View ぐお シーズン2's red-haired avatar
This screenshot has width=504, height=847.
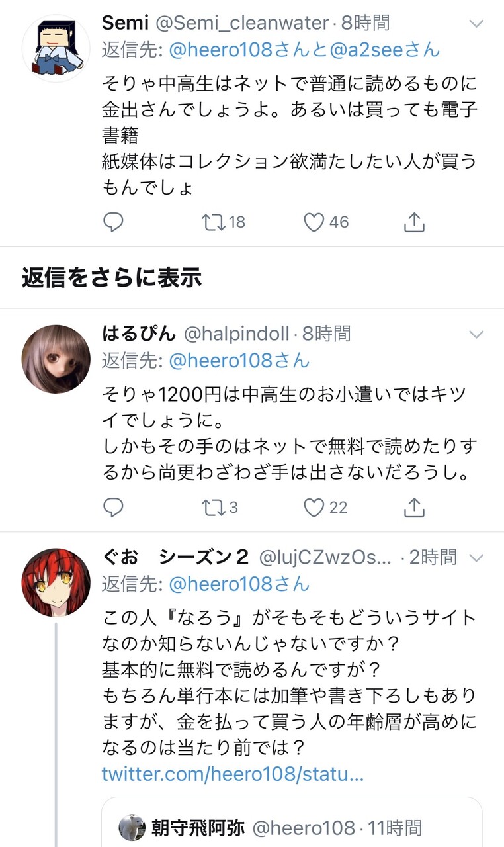pos(56,583)
